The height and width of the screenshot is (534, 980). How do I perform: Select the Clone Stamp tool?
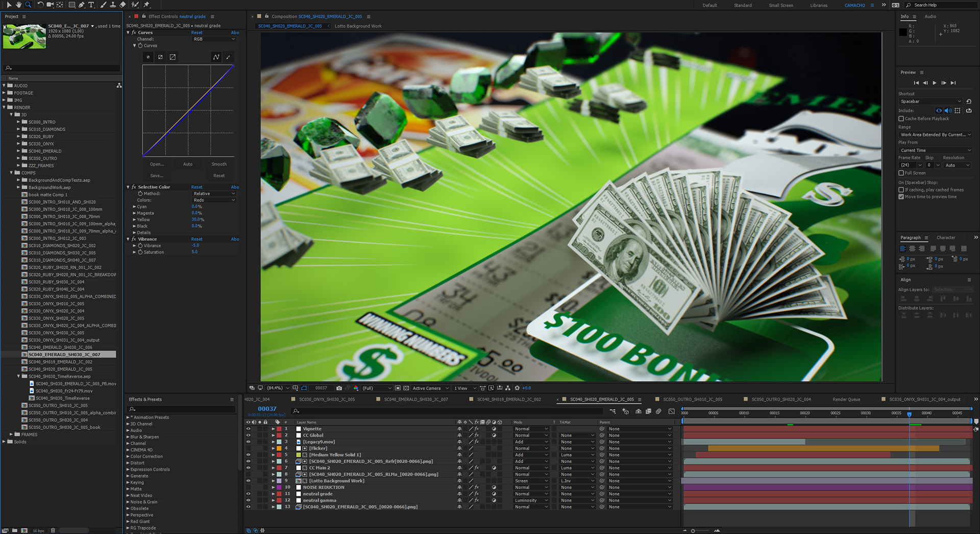point(113,5)
